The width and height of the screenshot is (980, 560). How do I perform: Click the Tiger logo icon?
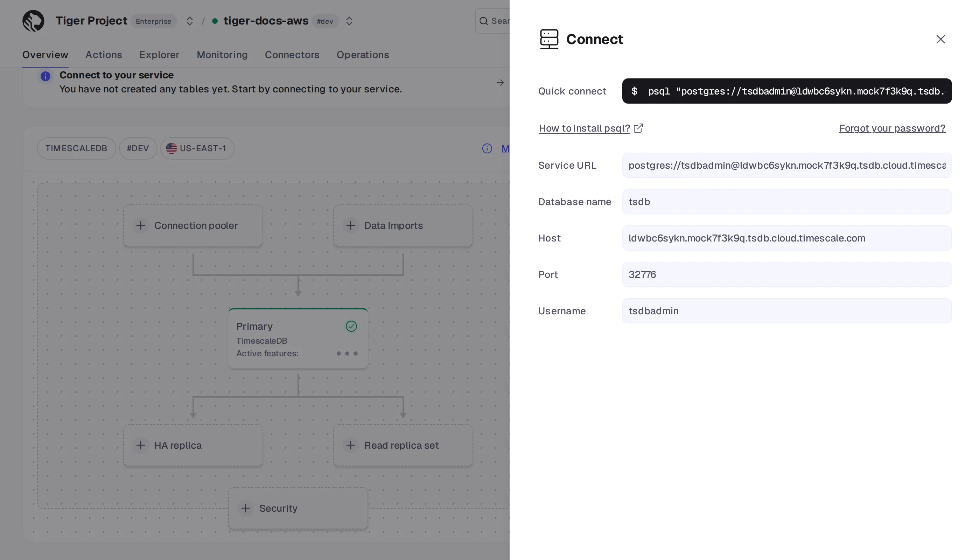coord(33,21)
